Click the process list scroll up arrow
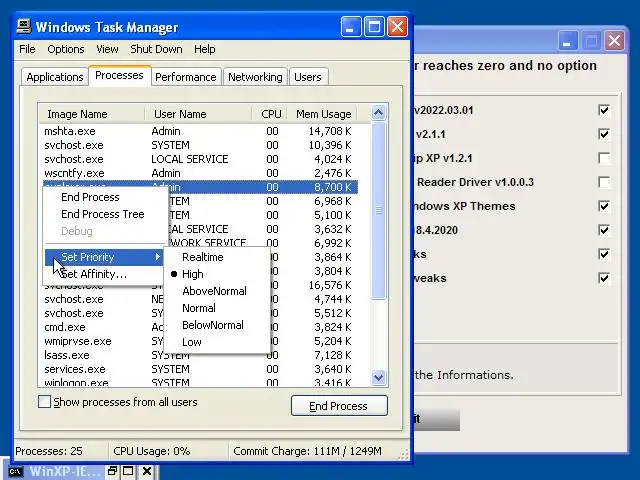640x480 pixels. [x=378, y=112]
